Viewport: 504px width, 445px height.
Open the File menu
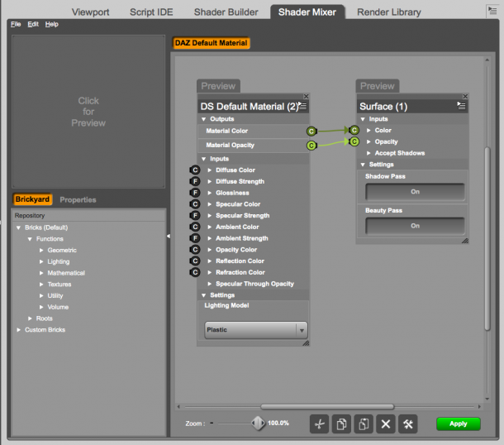coord(16,24)
